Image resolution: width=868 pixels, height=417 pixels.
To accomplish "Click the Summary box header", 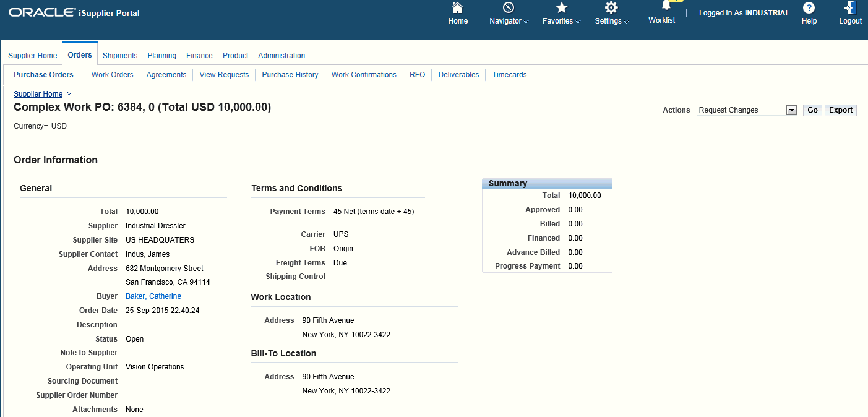I will tap(547, 183).
